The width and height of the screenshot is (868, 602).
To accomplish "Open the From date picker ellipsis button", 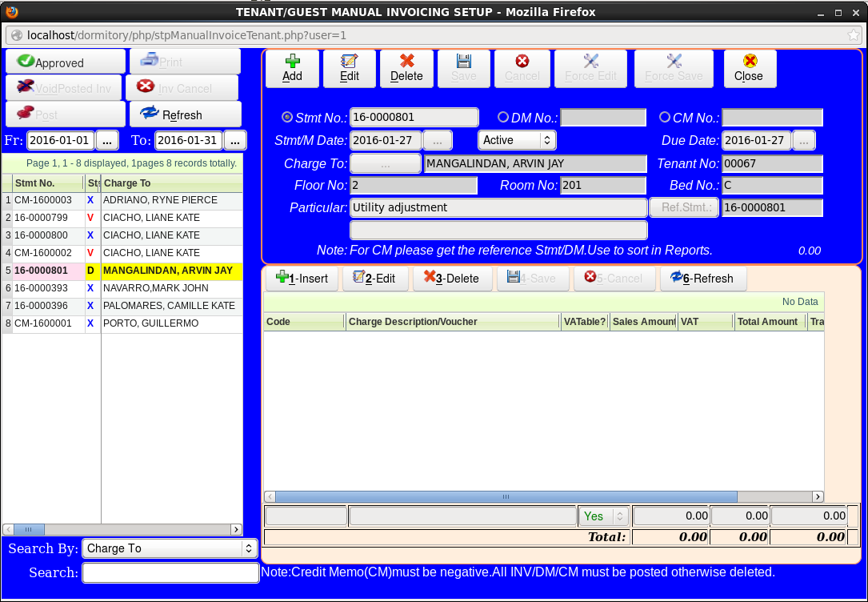I will coord(107,140).
